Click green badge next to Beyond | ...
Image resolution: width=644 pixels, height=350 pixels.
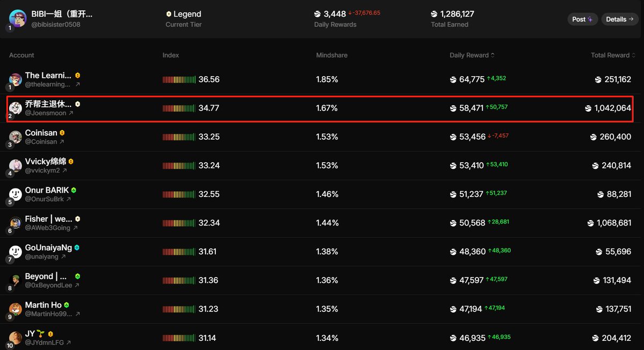click(78, 276)
